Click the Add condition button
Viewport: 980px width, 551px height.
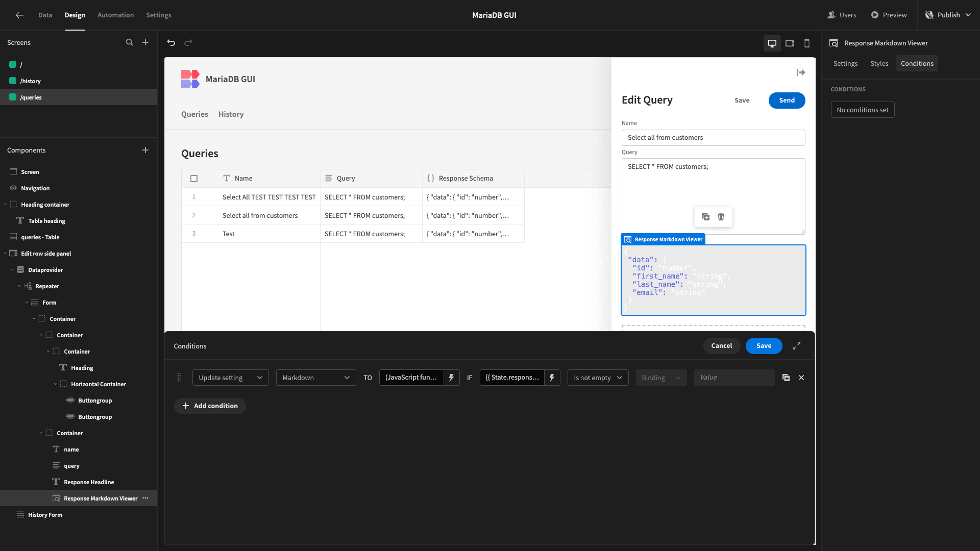[x=210, y=406]
